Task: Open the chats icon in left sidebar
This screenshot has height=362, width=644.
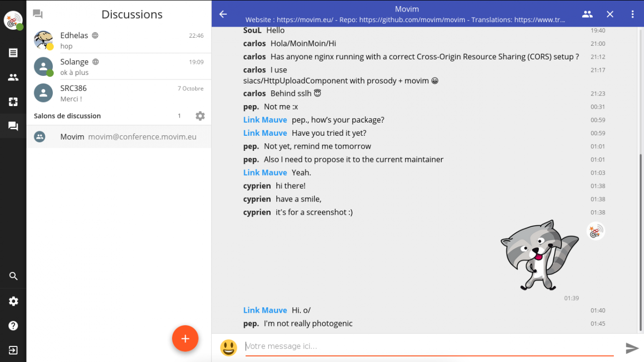Action: pyautogui.click(x=13, y=126)
